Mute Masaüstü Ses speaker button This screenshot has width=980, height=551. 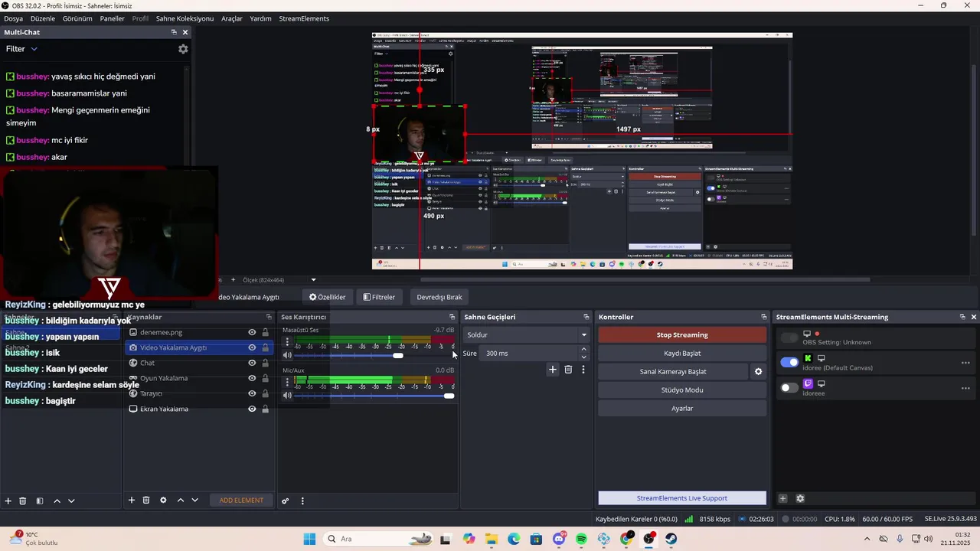point(287,355)
